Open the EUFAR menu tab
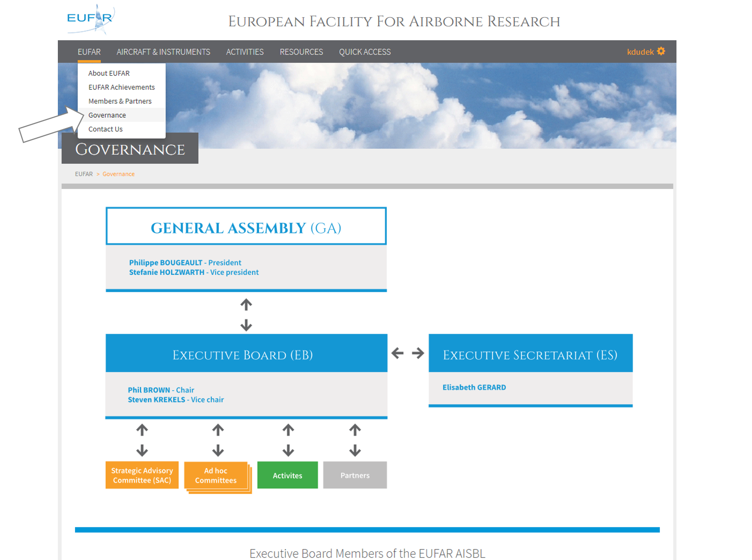The width and height of the screenshot is (752, 560). (89, 52)
